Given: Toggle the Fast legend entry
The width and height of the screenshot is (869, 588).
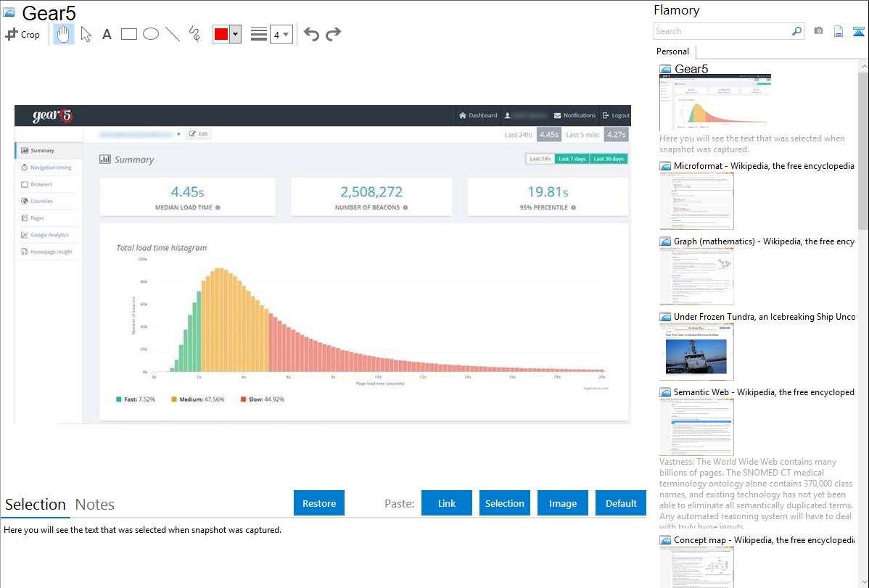Looking at the screenshot, I should pos(135,399).
